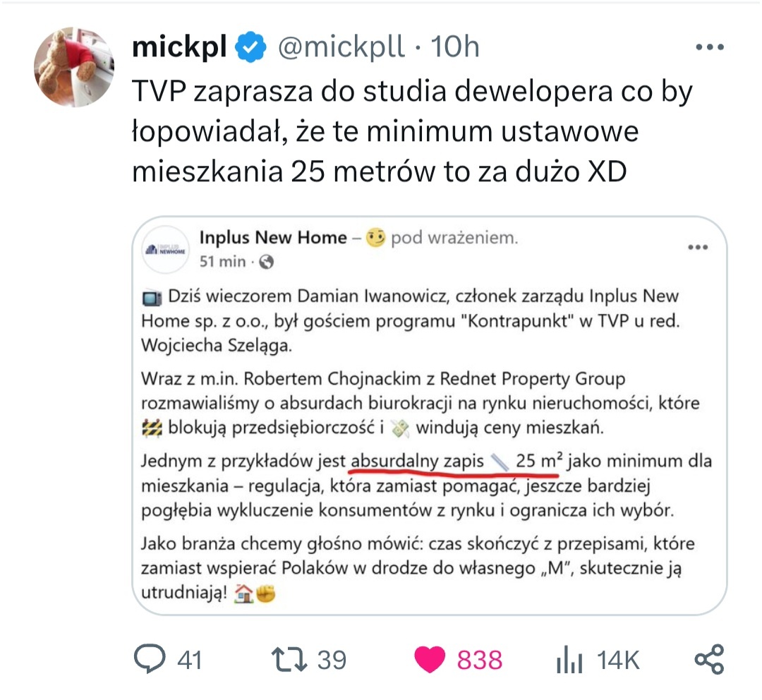Click the blue verified badge

tap(250, 47)
